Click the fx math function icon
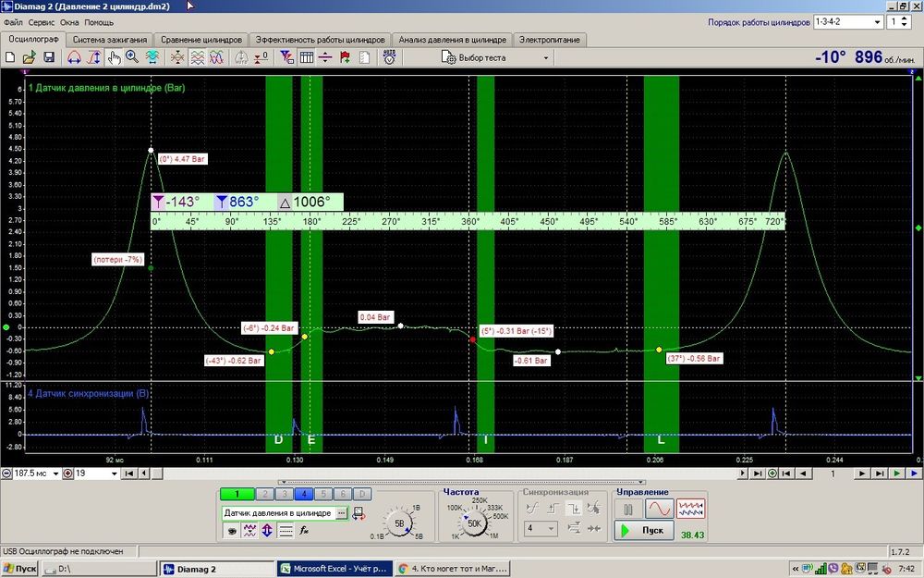924x578 pixels. coord(304,530)
